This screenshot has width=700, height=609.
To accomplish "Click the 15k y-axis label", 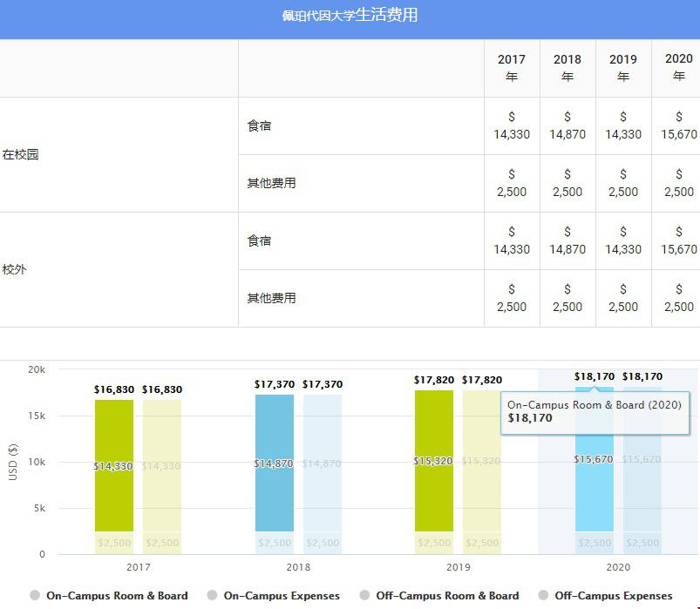I will coord(37,416).
